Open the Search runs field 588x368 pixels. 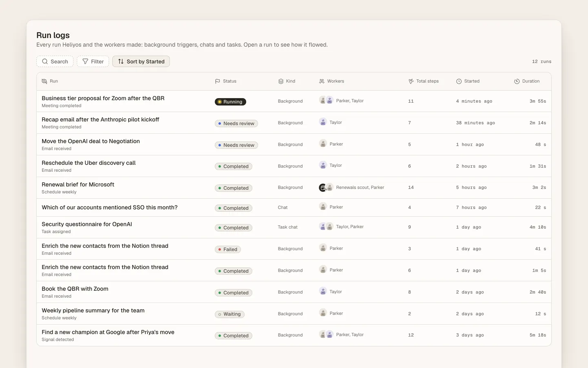pyautogui.click(x=55, y=61)
